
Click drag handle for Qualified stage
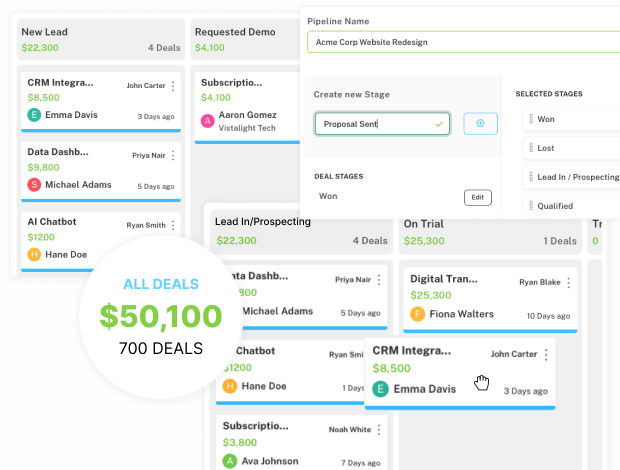528,205
